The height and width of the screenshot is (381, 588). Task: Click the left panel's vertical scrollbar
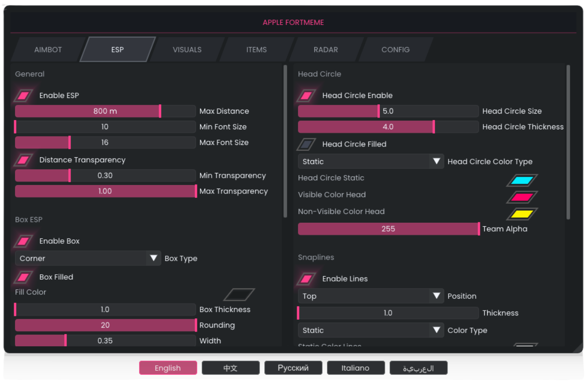coord(285,142)
